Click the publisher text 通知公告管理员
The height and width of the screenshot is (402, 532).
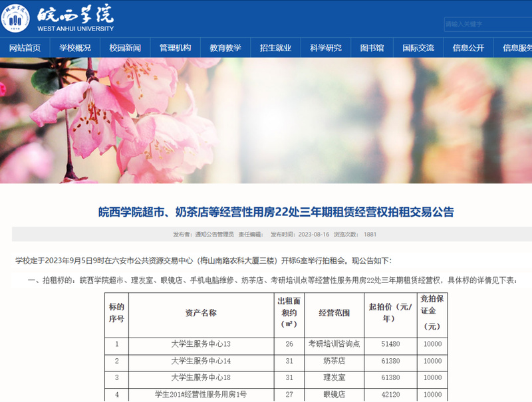[x=214, y=234]
